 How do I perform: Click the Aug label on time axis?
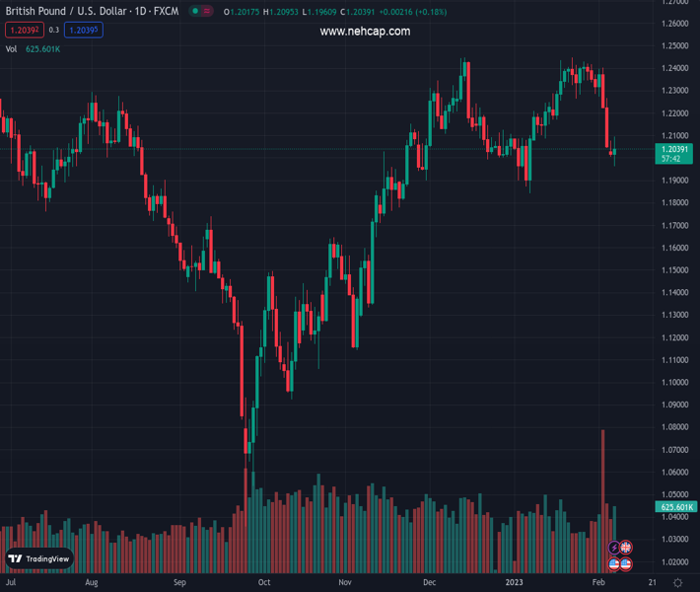pos(92,582)
